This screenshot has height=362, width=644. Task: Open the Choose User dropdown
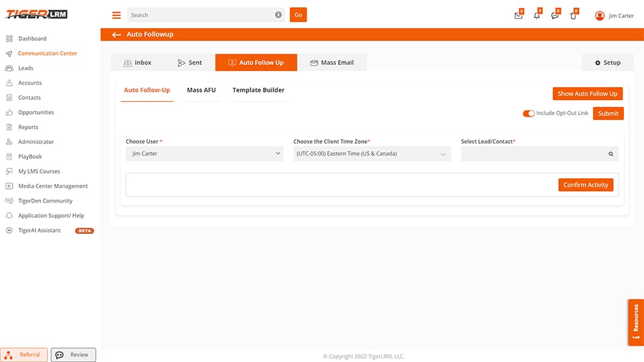click(x=204, y=154)
